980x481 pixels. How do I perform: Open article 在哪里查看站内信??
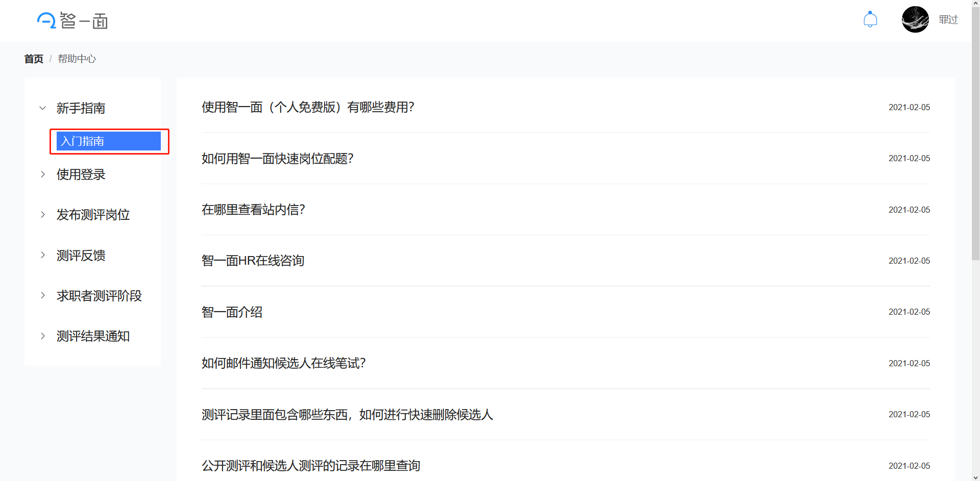(x=253, y=210)
